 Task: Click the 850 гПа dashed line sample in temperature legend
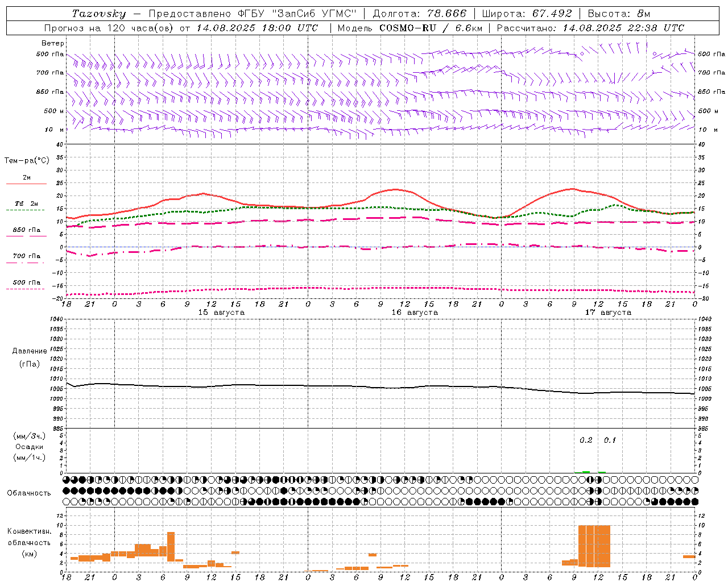click(x=26, y=235)
